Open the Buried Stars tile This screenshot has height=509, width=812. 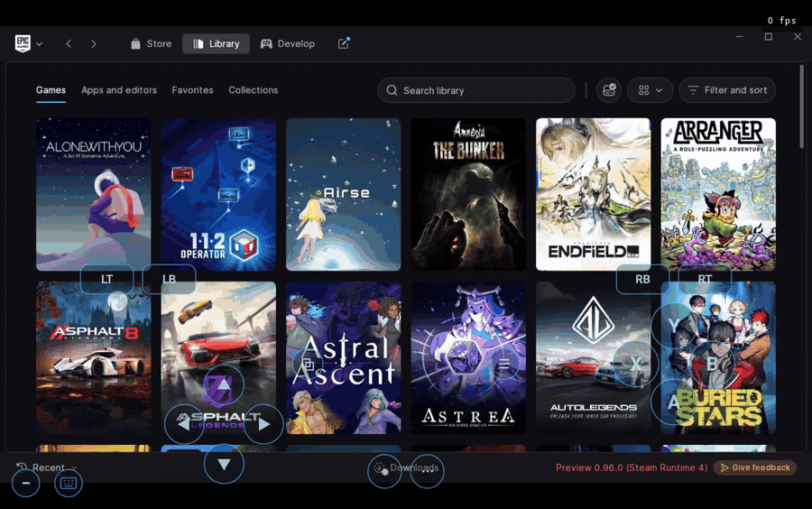coord(718,357)
